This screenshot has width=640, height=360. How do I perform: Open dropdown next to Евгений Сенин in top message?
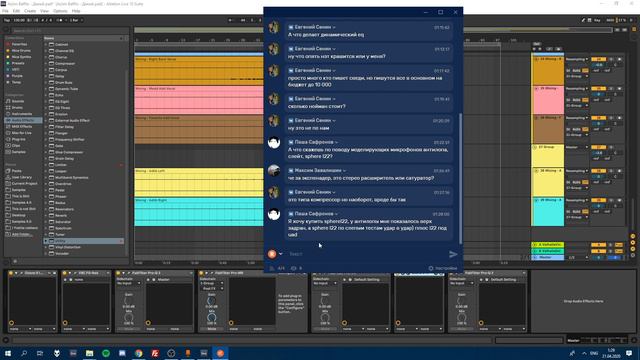pyautogui.click(x=334, y=27)
